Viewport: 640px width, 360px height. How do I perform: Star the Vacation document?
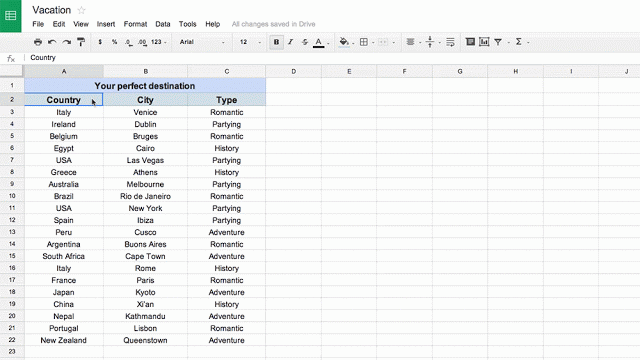point(81,10)
